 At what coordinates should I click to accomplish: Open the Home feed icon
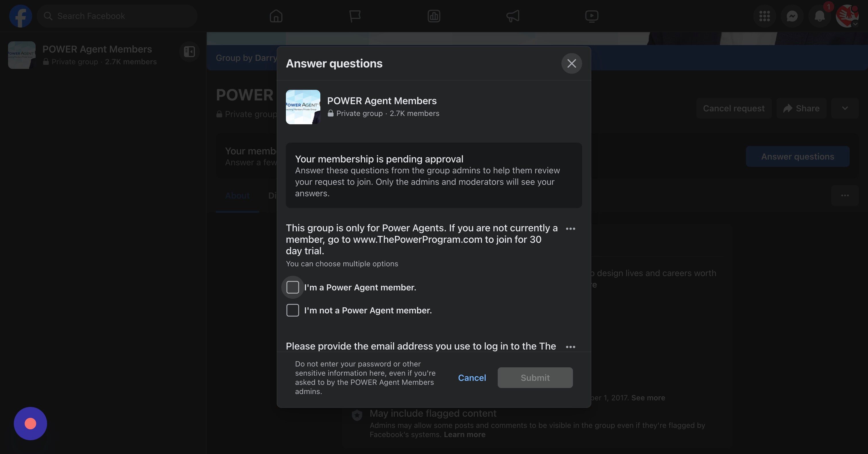276,16
